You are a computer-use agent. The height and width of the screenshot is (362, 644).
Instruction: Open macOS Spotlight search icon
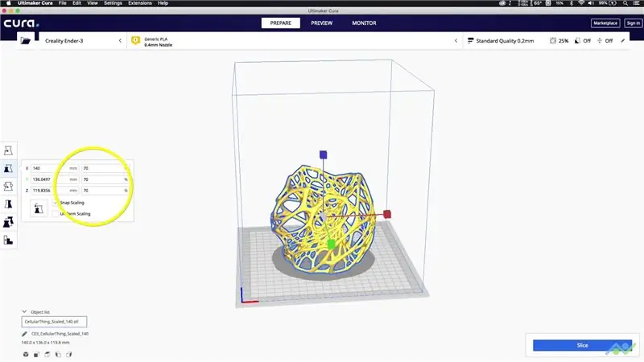click(625, 3)
